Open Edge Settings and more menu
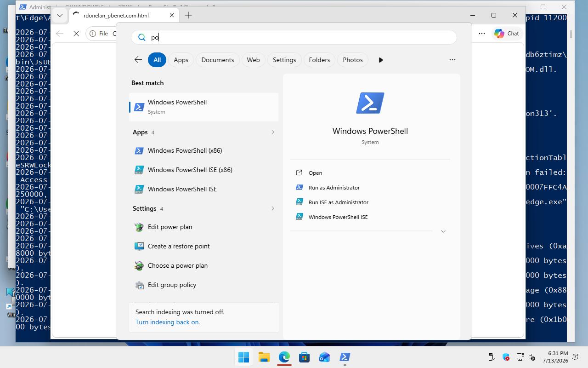 [481, 34]
